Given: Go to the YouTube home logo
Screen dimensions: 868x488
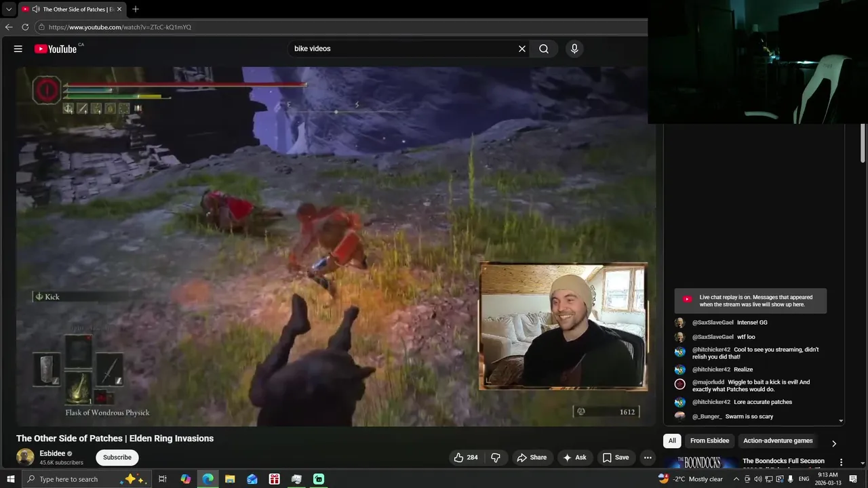Looking at the screenshot, I should 56,49.
